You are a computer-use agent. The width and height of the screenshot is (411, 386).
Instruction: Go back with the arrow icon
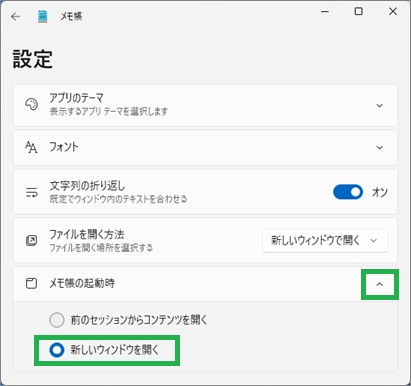pos(16,16)
